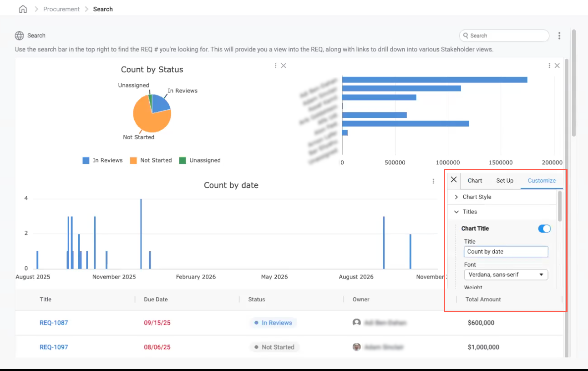Toggle Not Started legend item visibility
588x371 pixels.
click(151, 160)
